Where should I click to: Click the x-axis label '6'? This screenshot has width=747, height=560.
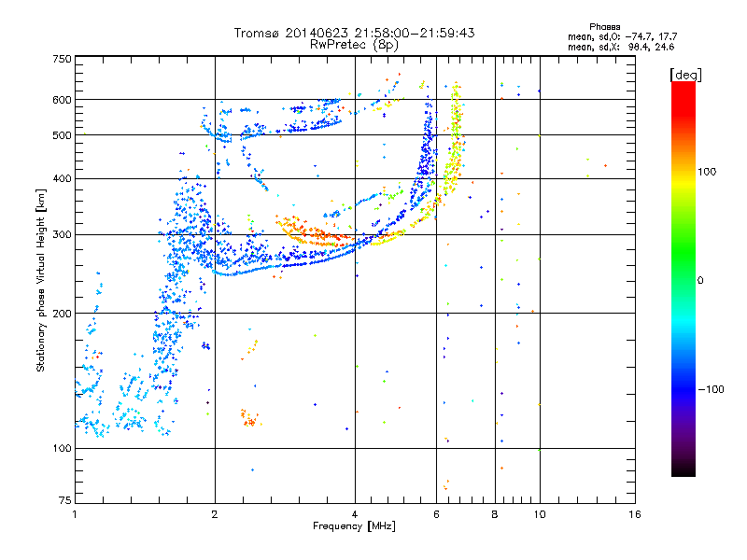pos(436,514)
